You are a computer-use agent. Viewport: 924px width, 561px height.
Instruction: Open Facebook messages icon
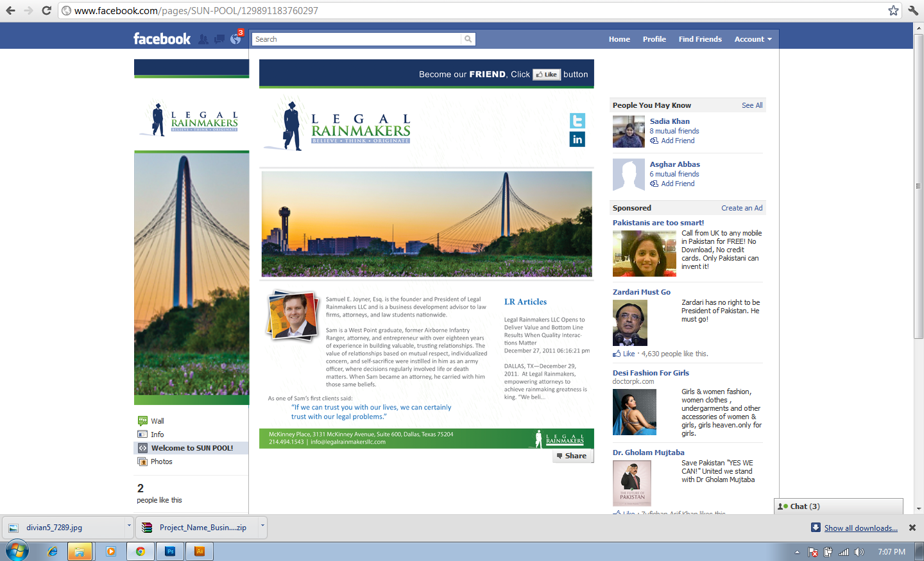click(219, 39)
